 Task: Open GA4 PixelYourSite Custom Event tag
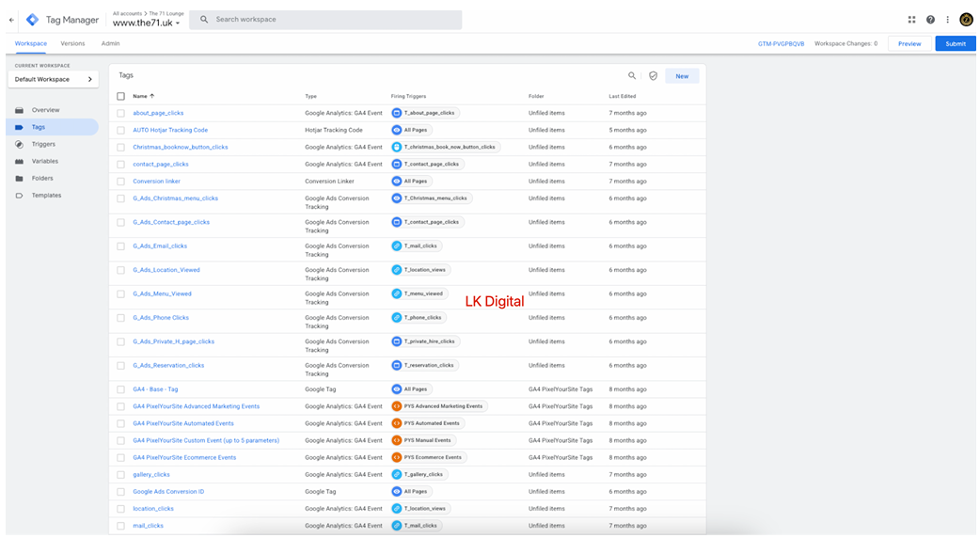coord(206,440)
